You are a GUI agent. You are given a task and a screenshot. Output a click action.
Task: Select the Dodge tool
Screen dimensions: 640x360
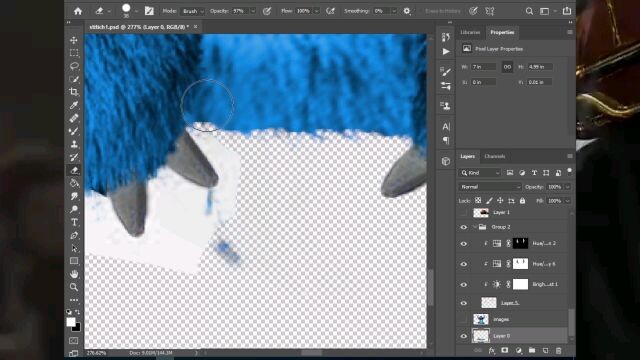[x=74, y=209]
